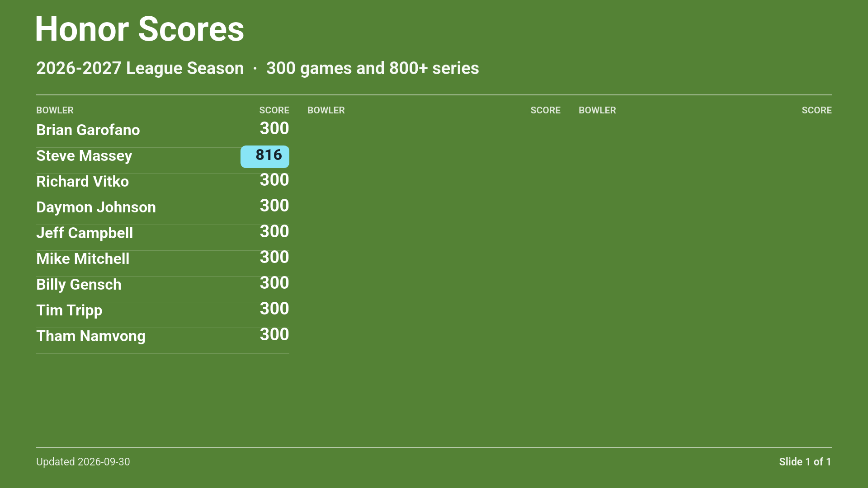
Task: Click Jeff Campbell's 300 score
Action: pos(274,231)
